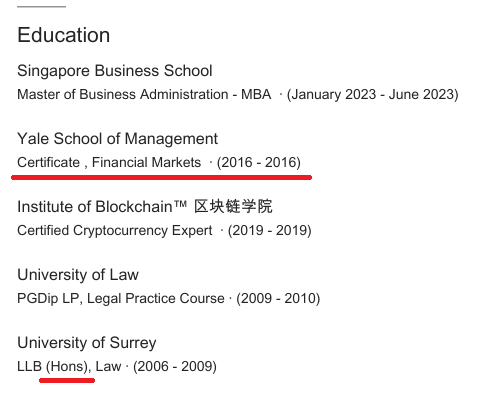Image resolution: width=480 pixels, height=396 pixels.
Task: Select the LLB (Hons) text
Action: click(54, 367)
